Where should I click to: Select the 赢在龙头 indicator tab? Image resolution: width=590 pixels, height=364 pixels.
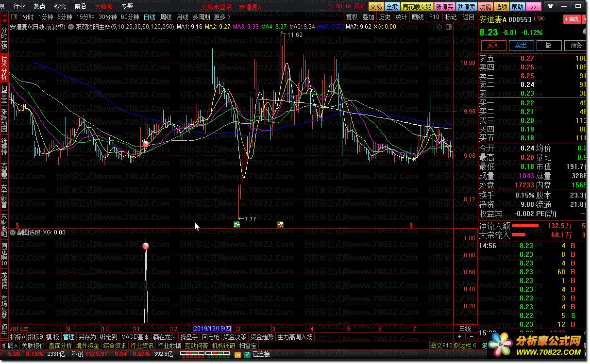tap(165, 337)
